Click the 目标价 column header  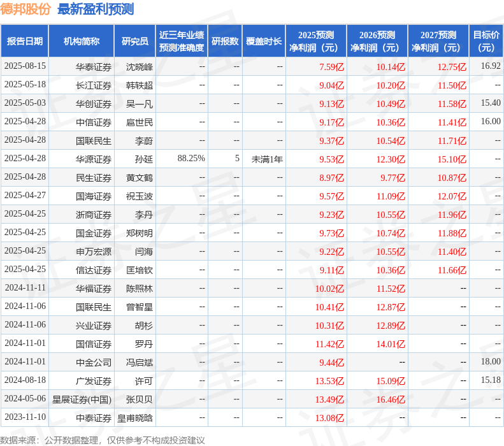pos(486,41)
